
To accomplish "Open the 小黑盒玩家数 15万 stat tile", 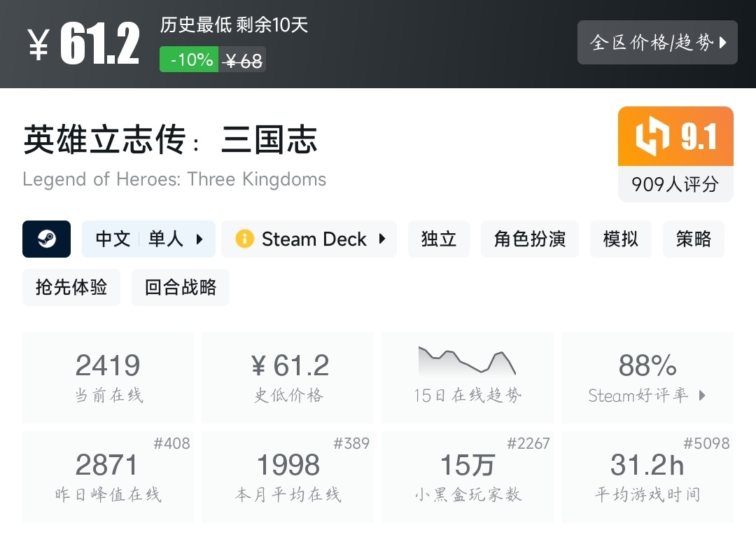I will tap(467, 477).
